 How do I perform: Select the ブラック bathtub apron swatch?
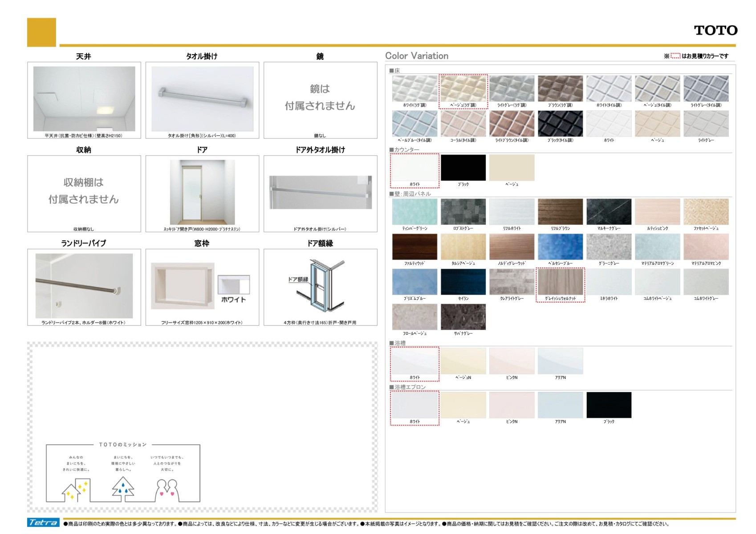tap(609, 405)
